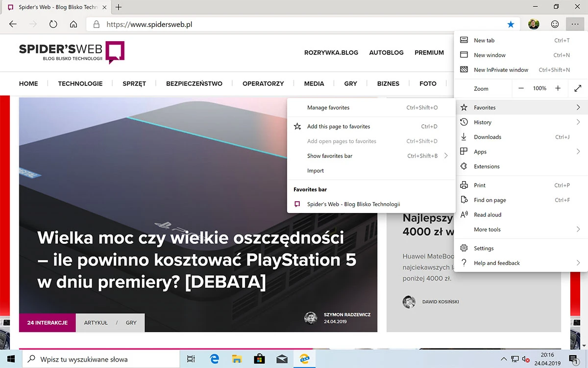Choose Print from the menu

[521, 185]
